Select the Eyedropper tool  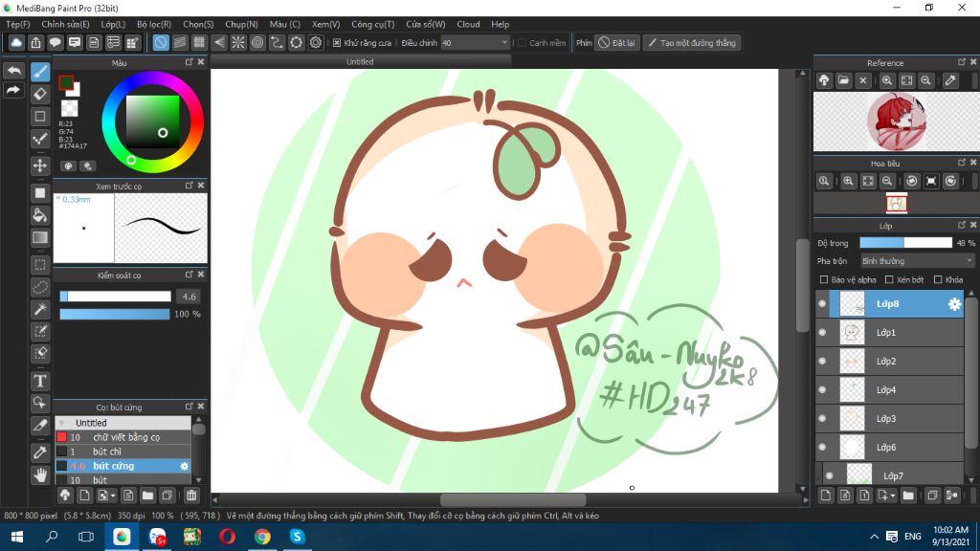click(x=40, y=452)
